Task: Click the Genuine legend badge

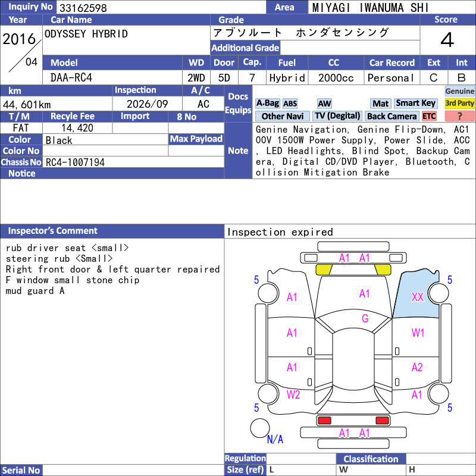Action: [459, 91]
